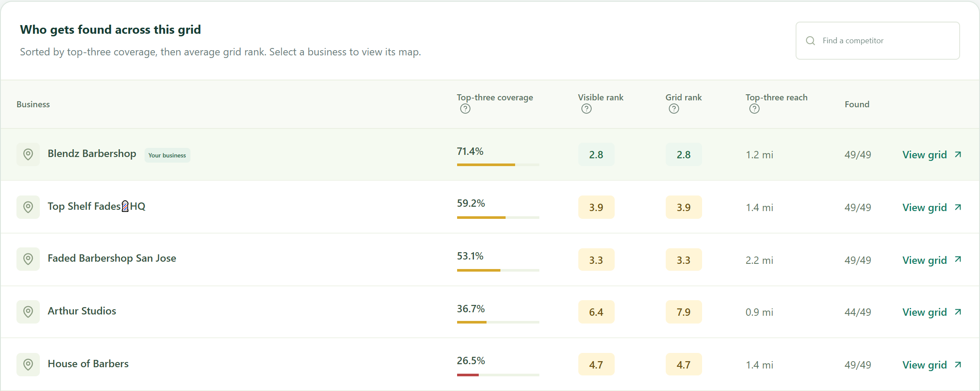Screen dimensions: 980x391
Task: Select the Arthur Studios business name
Action: [82, 311]
